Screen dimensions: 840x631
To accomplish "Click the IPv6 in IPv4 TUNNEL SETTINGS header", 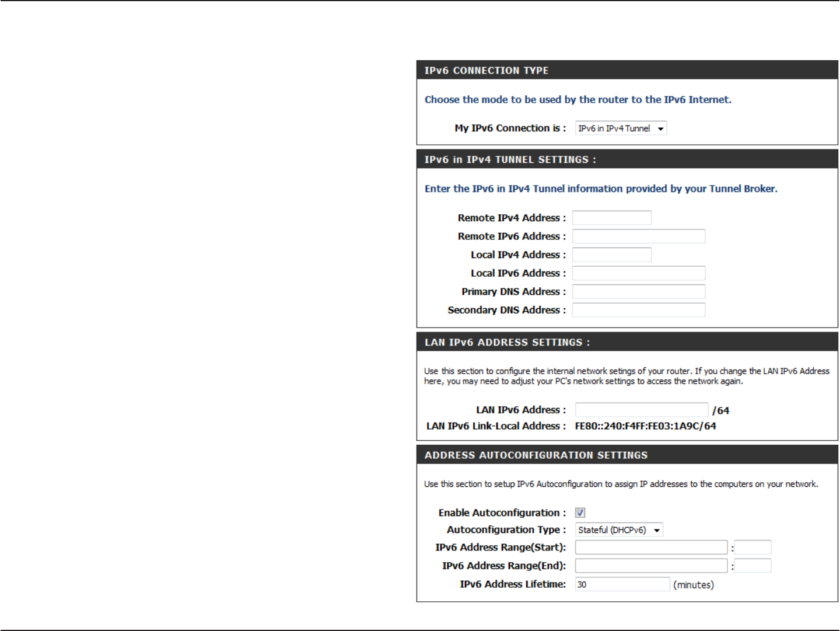I will 627,159.
